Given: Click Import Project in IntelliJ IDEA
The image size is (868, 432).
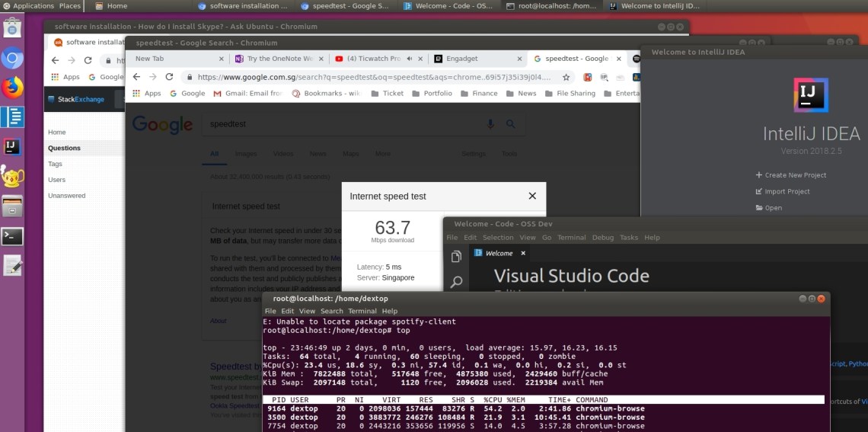Looking at the screenshot, I should [782, 192].
